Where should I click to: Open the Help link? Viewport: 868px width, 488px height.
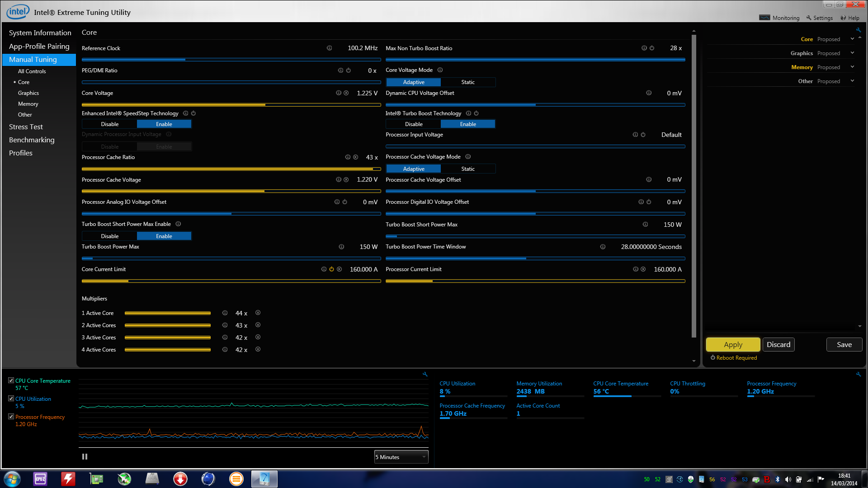850,18
